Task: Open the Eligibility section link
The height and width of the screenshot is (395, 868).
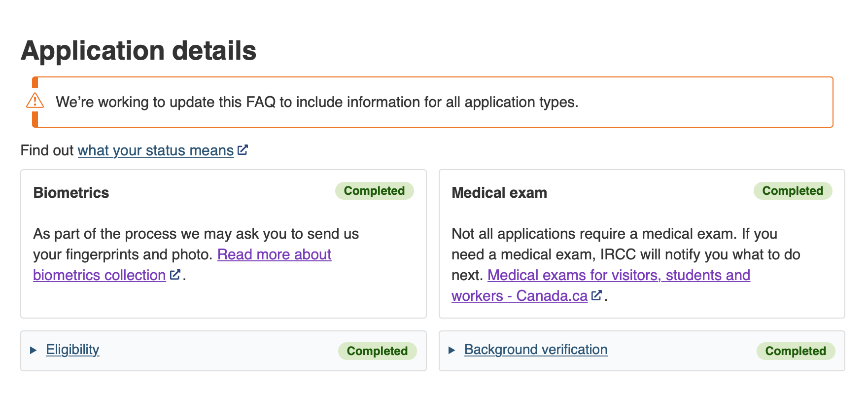Action: pos(72,350)
